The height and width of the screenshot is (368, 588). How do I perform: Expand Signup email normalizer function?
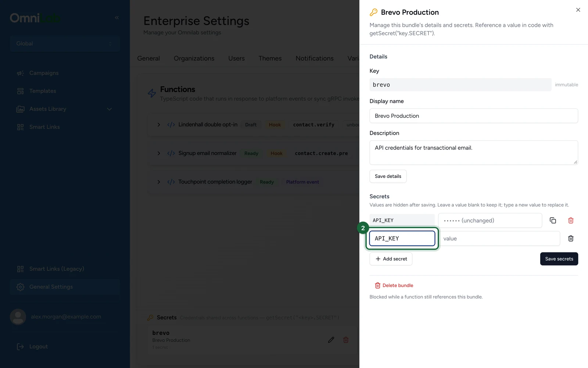[x=159, y=153]
